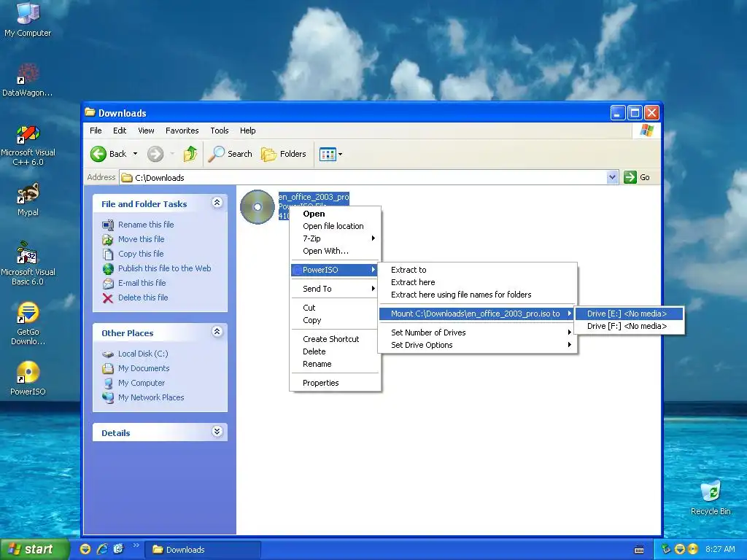Open the Favorites menu
Screen dimensions: 747x560
182,131
